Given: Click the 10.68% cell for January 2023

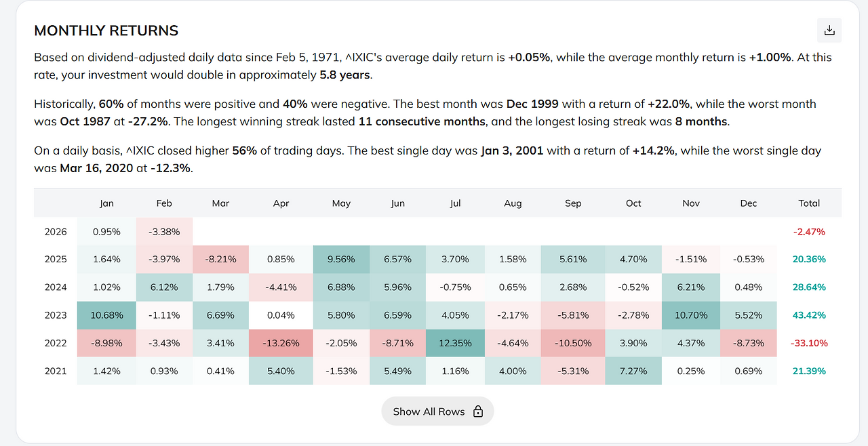Looking at the screenshot, I should click(106, 315).
